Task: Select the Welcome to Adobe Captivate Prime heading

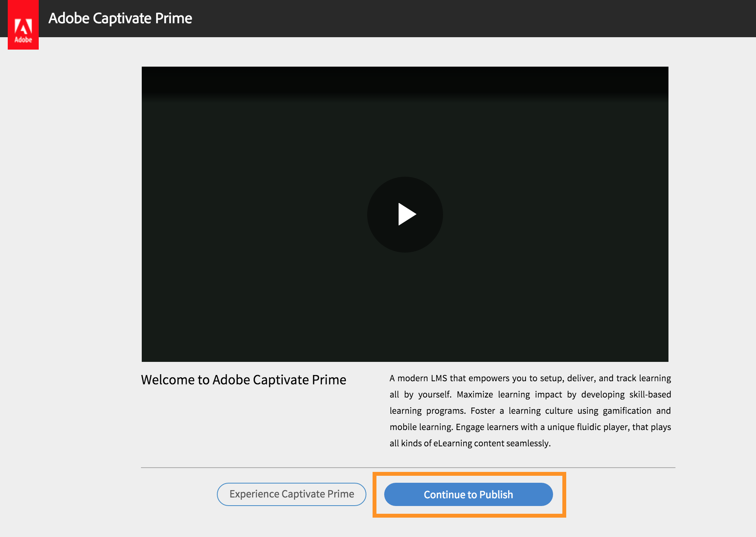Action: 244,380
